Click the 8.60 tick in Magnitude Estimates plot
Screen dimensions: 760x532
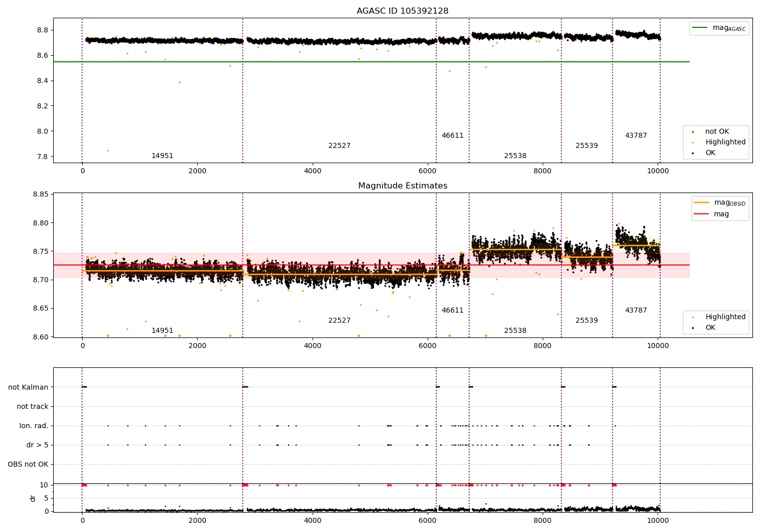(x=40, y=337)
